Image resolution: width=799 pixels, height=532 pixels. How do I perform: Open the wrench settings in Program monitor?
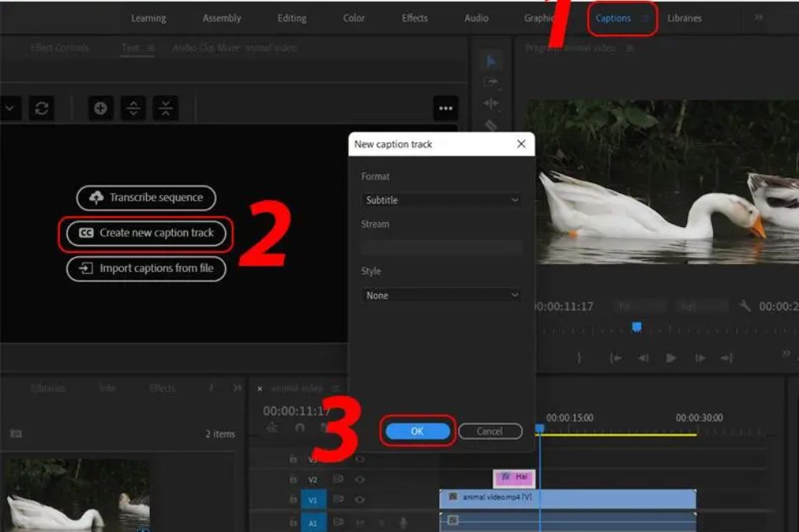pos(745,306)
